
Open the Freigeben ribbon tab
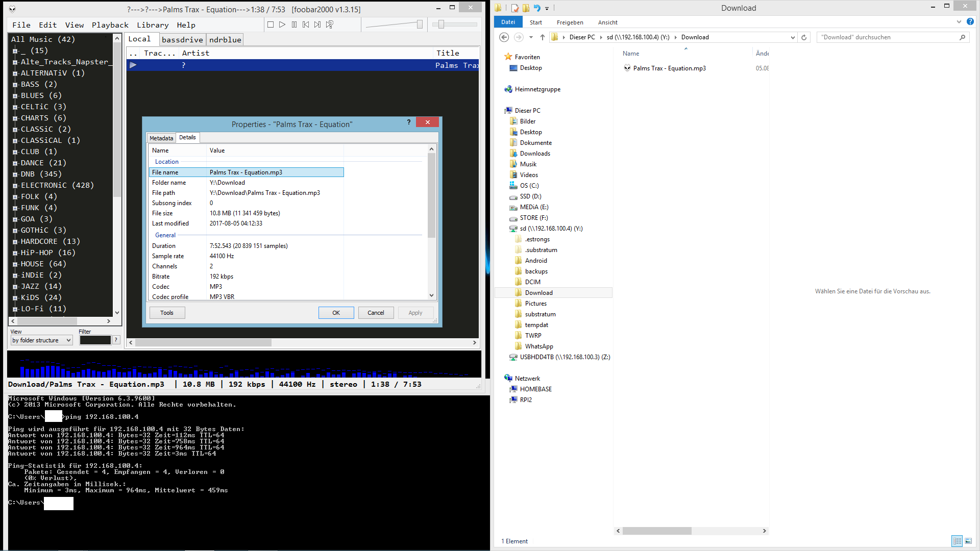tap(570, 22)
